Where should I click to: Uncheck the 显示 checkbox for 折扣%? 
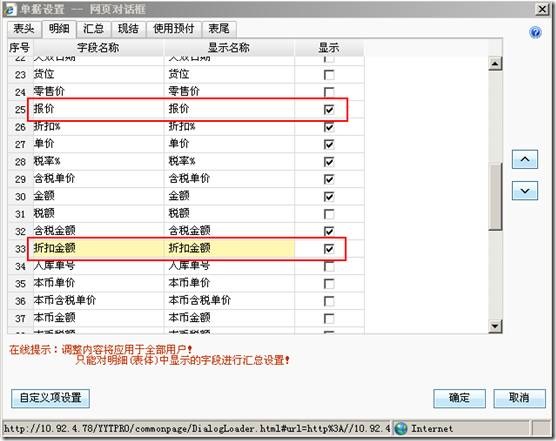329,127
